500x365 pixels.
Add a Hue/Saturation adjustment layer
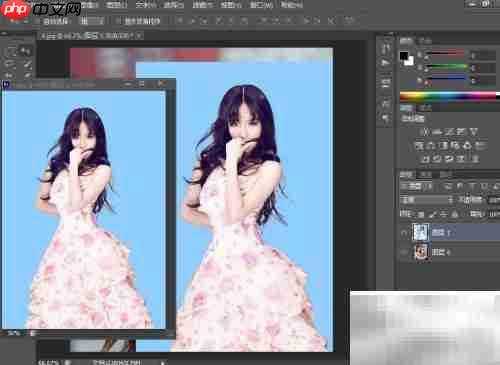coord(418,145)
